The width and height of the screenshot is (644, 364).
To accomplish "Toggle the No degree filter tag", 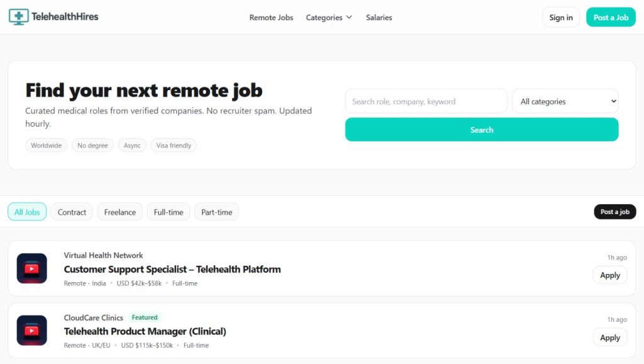I will coord(92,145).
